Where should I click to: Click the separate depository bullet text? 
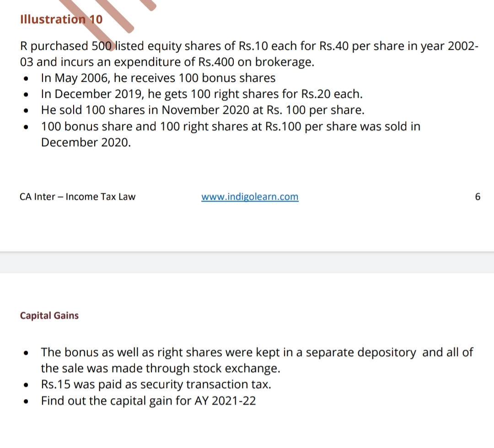[x=257, y=352]
